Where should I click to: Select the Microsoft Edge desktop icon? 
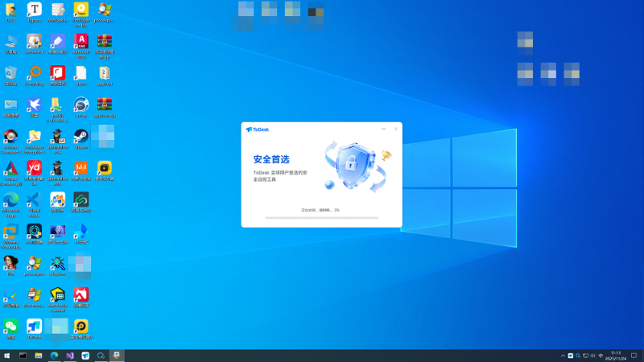coord(10,200)
